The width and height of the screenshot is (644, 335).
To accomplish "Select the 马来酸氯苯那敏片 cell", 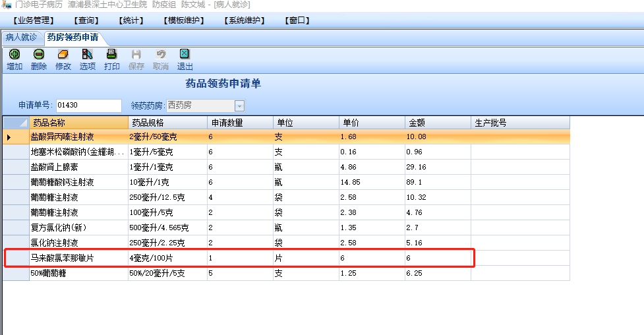I will (x=79, y=258).
